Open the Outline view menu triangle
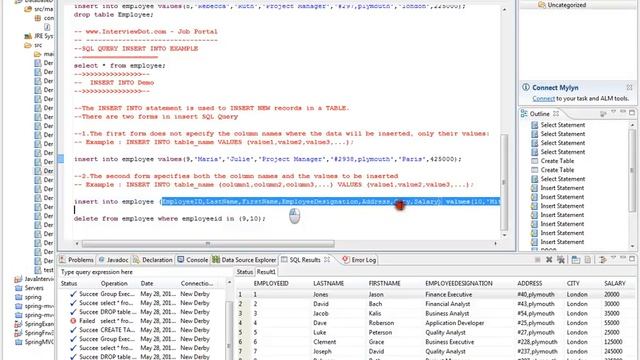Image resolution: width=640 pixels, height=360 pixels. tap(613, 112)
